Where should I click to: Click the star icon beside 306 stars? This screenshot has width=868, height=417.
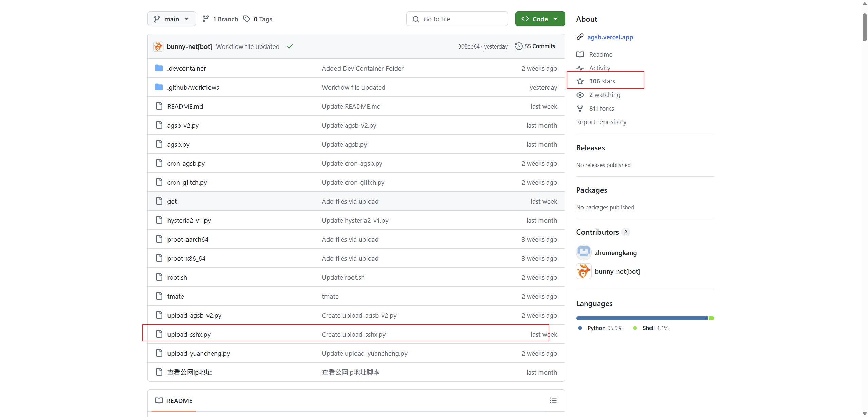(580, 81)
